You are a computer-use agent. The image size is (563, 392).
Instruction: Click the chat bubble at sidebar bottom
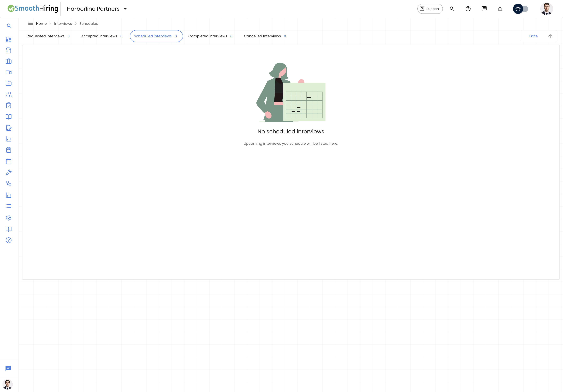pyautogui.click(x=8, y=368)
